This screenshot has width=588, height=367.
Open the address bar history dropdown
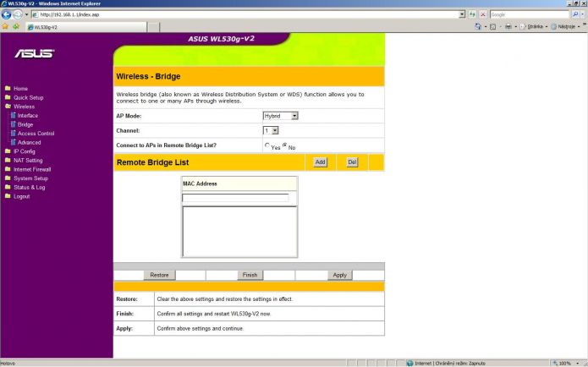coord(462,14)
